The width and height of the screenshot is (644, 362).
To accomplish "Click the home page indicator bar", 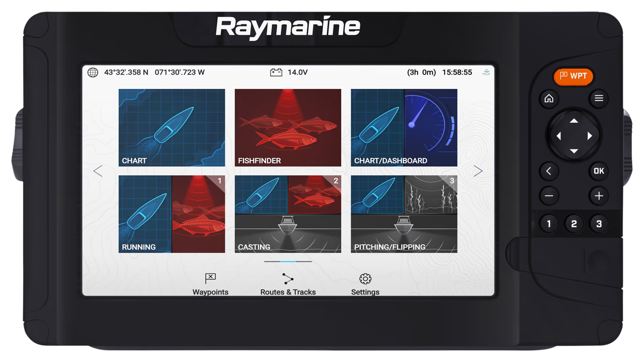I will pyautogui.click(x=288, y=261).
